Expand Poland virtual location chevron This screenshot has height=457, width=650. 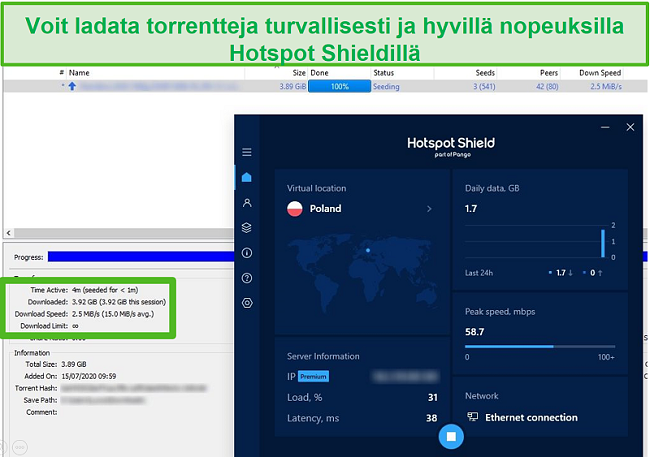tap(429, 209)
